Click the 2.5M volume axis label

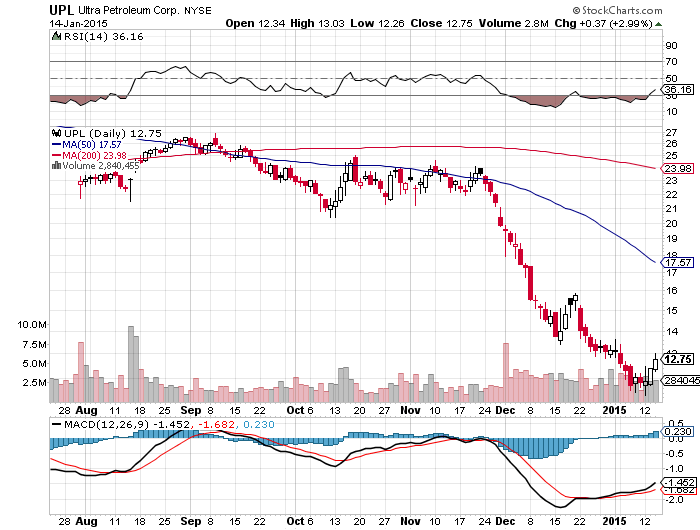coord(35,383)
